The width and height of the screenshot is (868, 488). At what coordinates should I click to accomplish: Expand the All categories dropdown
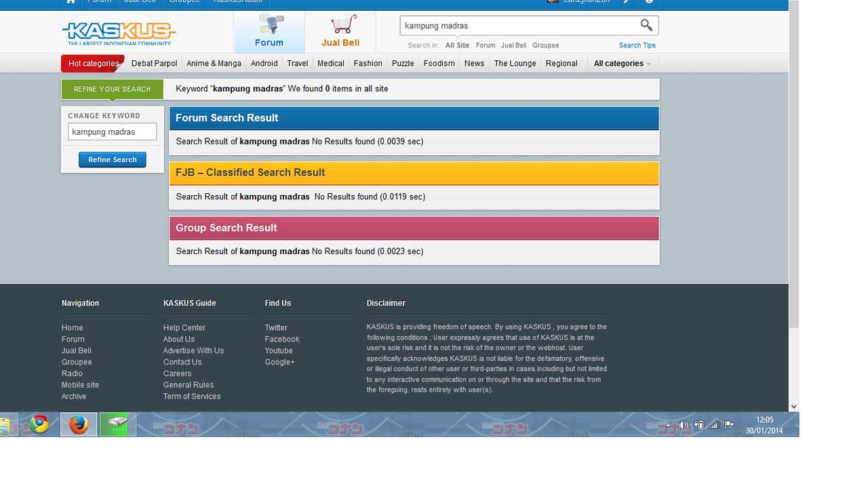point(623,64)
